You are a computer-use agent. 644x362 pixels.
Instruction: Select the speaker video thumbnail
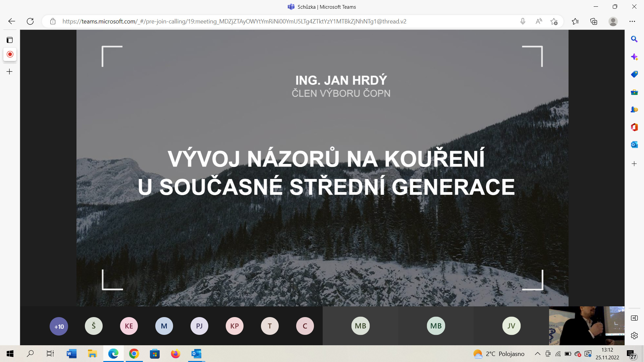(x=587, y=326)
